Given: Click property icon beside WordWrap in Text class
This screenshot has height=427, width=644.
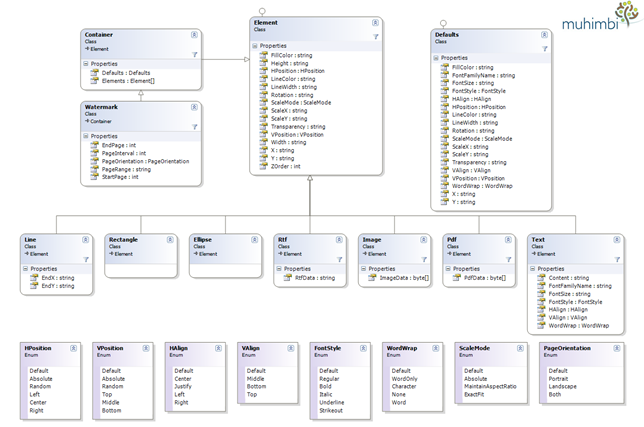Looking at the screenshot, I should (541, 326).
